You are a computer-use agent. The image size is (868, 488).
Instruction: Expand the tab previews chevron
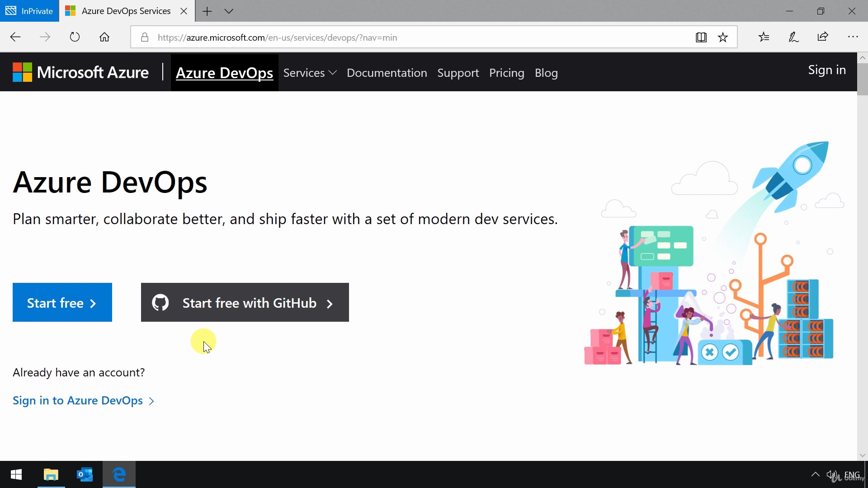click(x=229, y=11)
